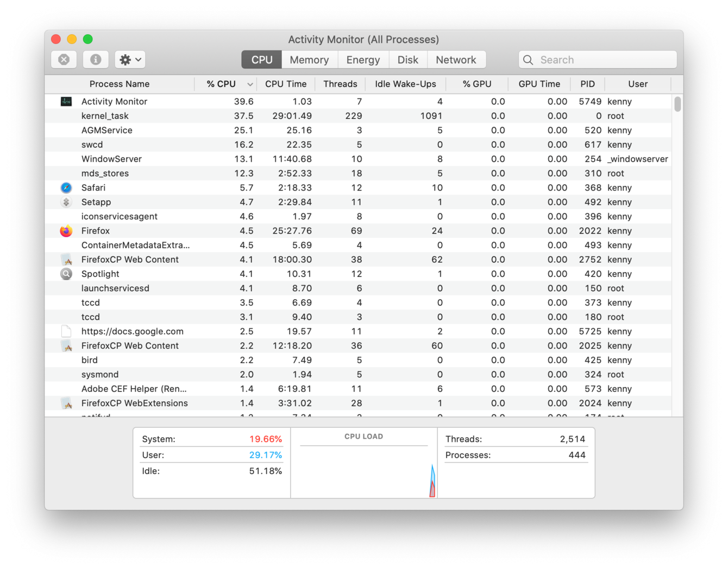Click the Activity Monitor app icon in its row
The image size is (728, 569).
point(66,102)
